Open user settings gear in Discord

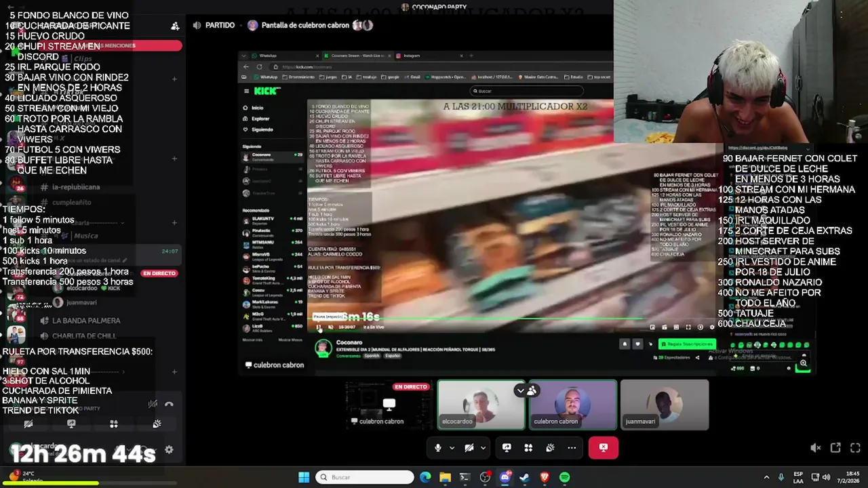[x=169, y=449]
